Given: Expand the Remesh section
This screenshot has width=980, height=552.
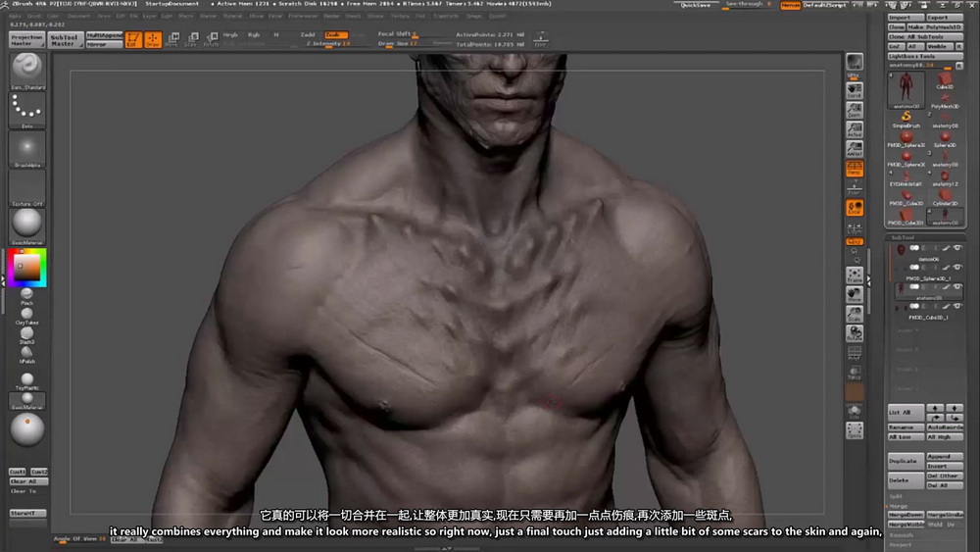Looking at the screenshot, I should [901, 535].
